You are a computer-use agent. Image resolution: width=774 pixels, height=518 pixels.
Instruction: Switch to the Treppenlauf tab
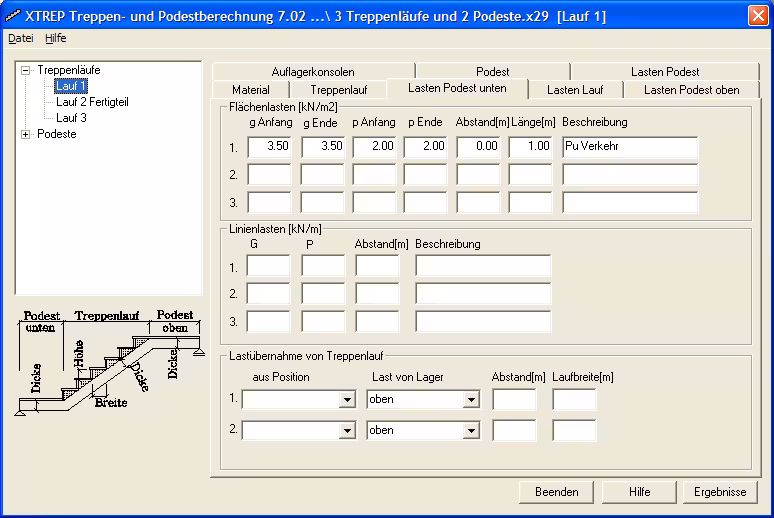coord(338,90)
